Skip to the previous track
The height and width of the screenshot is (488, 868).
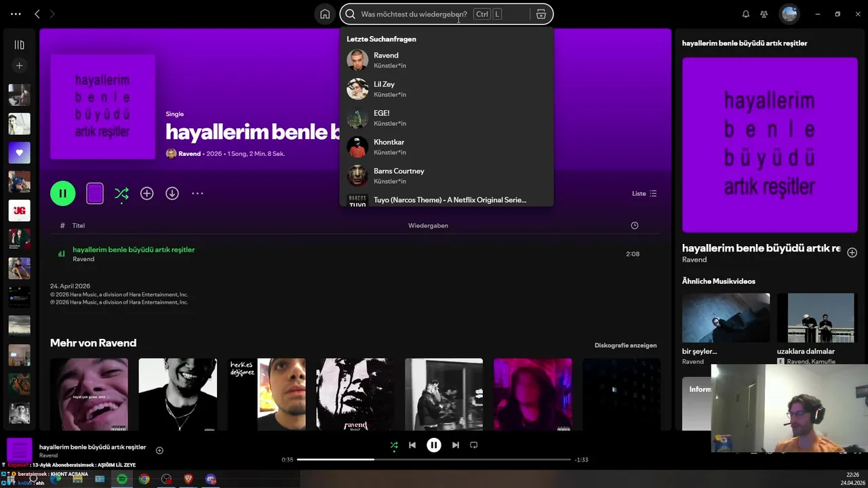pos(412,445)
